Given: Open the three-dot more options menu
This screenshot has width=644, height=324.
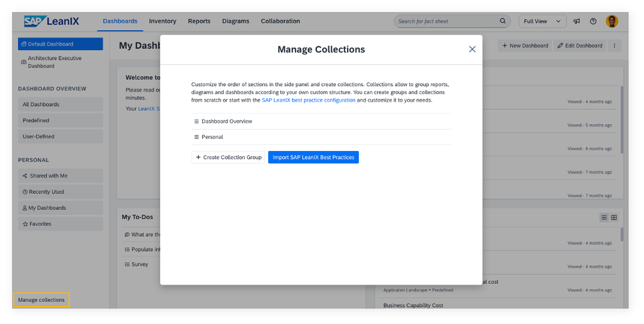Looking at the screenshot, I should (615, 45).
